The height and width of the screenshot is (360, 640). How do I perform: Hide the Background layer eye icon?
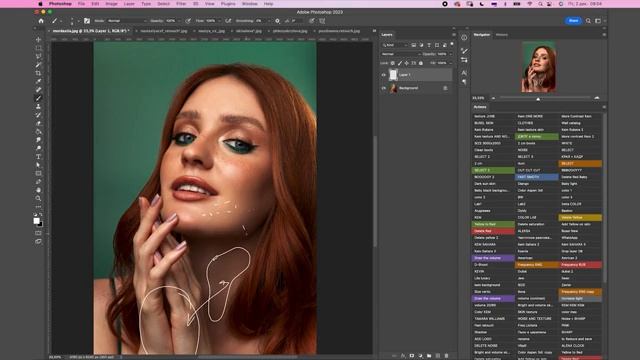click(384, 88)
